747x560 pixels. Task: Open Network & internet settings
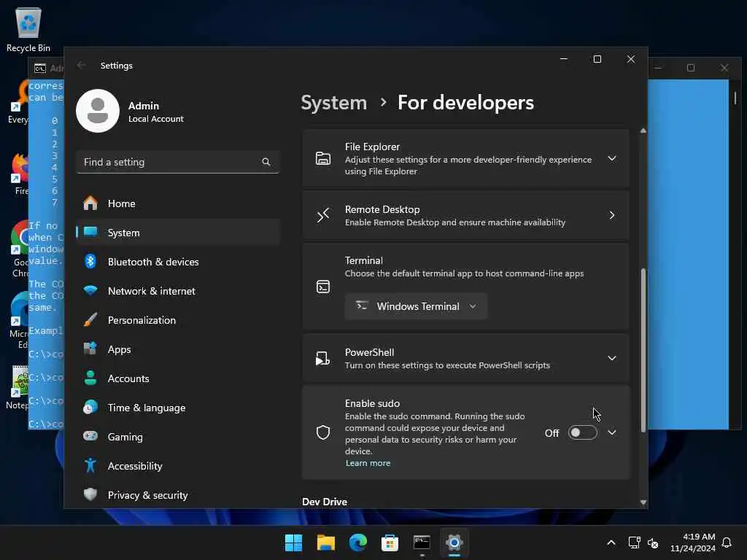coord(178,291)
